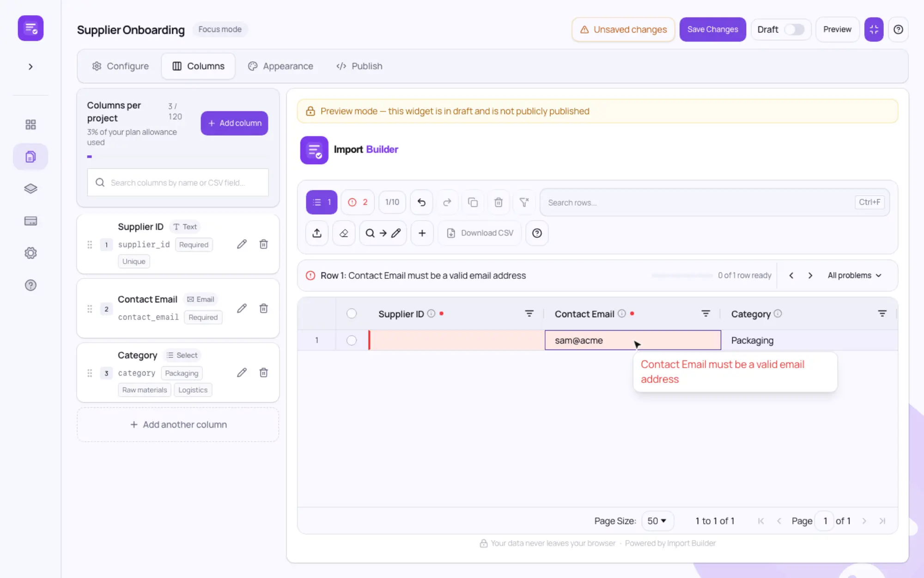The width and height of the screenshot is (924, 578).
Task: Click Save Changes button
Action: coord(712,30)
